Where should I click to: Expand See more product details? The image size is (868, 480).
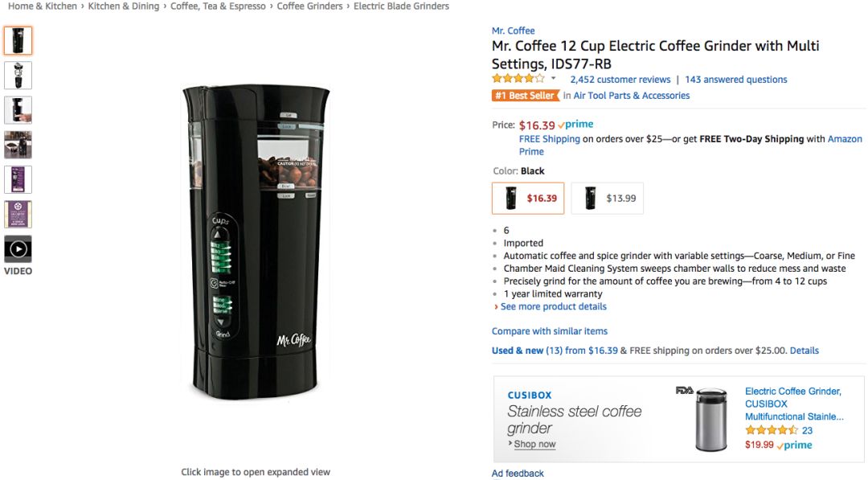tap(553, 307)
